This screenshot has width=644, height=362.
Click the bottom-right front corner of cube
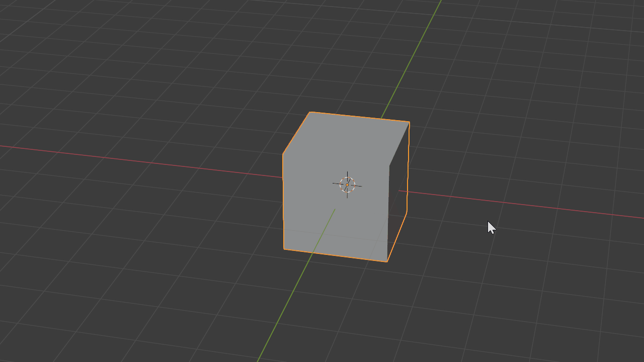(x=387, y=261)
